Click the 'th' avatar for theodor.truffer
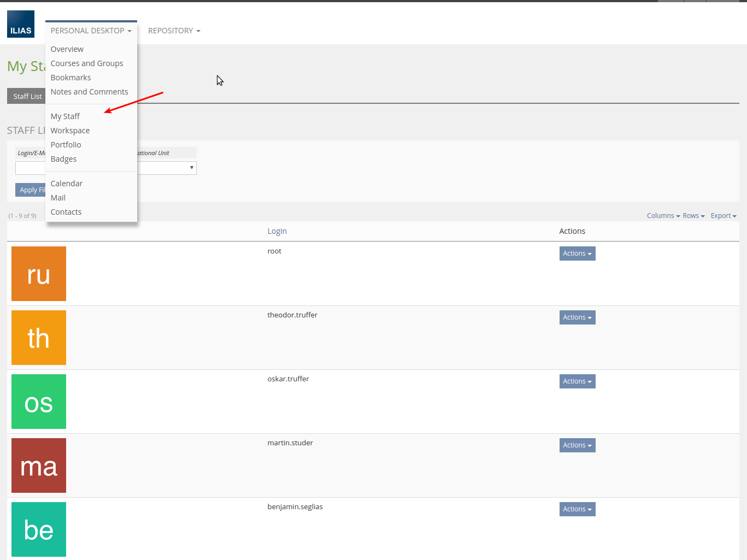Viewport: 747px width, 560px height. pyautogui.click(x=39, y=338)
